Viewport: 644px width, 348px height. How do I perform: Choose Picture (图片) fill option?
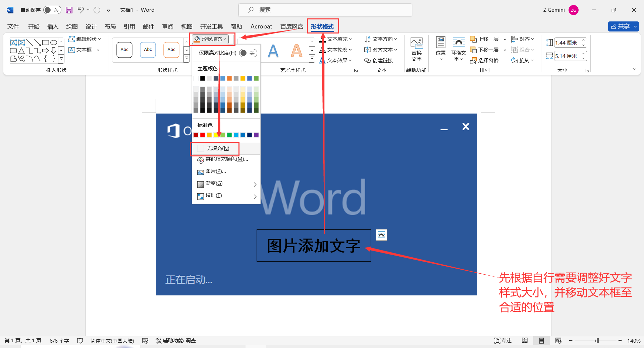coord(226,171)
